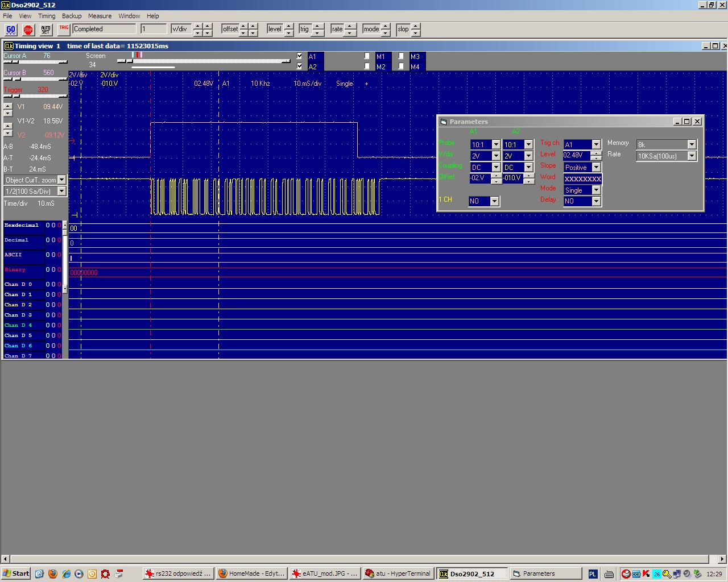Enable the M1 checkbox

pos(367,56)
